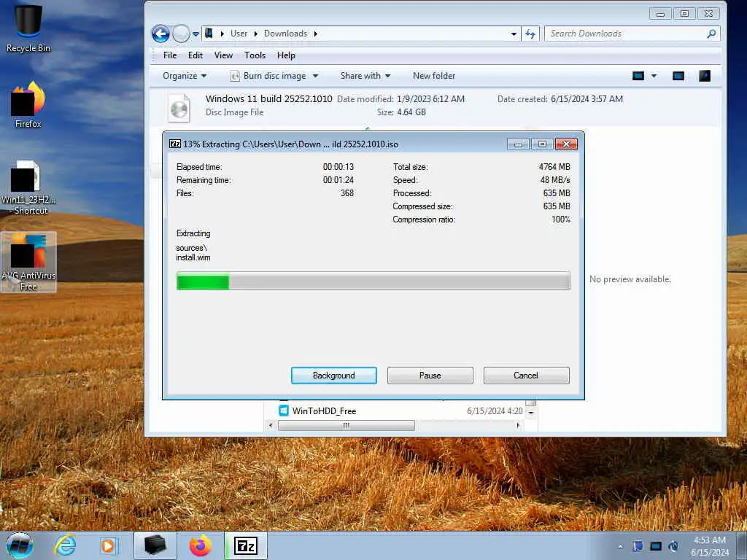Maximize the 7-Zip extracting dialog

(542, 144)
